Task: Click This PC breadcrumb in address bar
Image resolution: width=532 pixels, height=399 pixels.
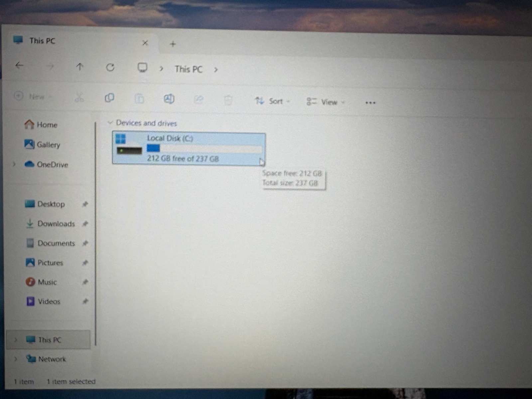Action: click(x=189, y=69)
